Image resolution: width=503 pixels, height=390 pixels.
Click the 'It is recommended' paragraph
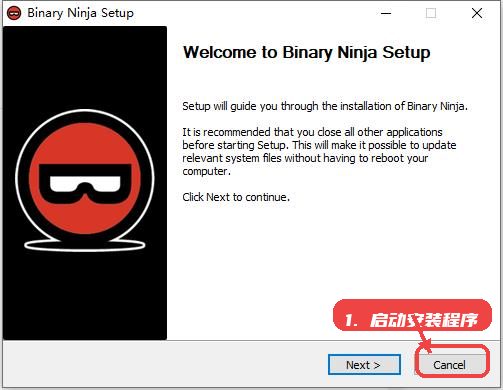click(319, 152)
